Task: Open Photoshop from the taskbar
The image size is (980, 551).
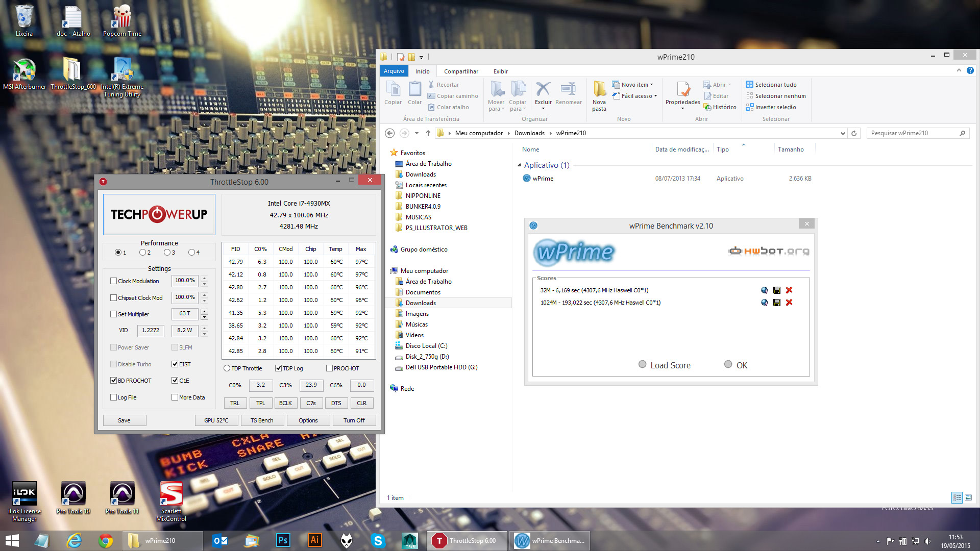Action: (x=283, y=540)
